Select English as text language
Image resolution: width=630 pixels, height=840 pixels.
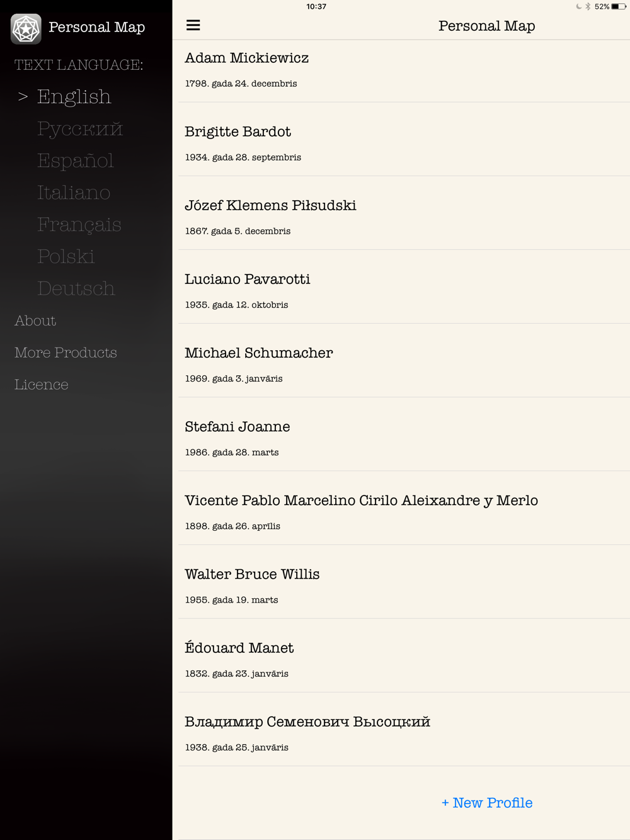pyautogui.click(x=74, y=97)
